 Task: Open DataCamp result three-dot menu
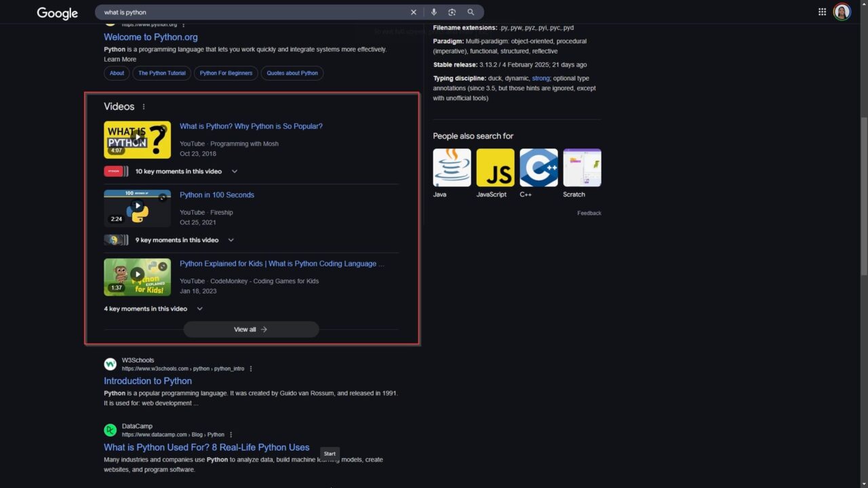[231, 434]
